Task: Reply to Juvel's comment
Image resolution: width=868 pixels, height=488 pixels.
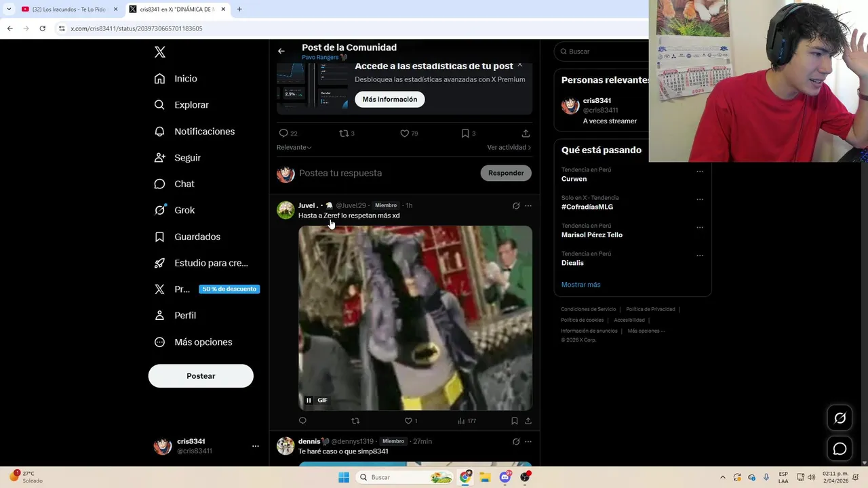Action: [x=302, y=421]
